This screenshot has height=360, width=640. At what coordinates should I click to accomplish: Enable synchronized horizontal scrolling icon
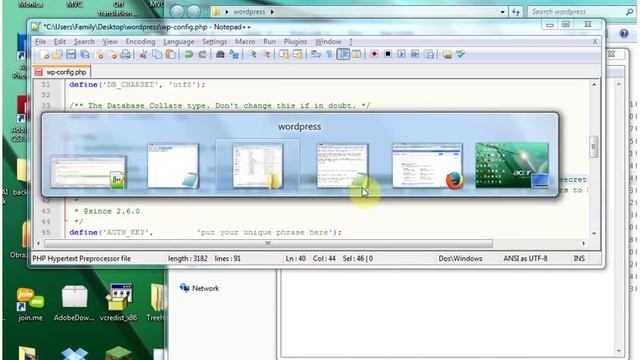(298, 54)
